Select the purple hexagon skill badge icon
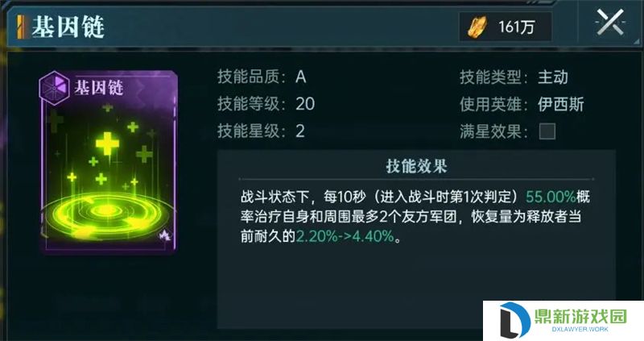This screenshot has width=644, height=341. click(x=54, y=85)
